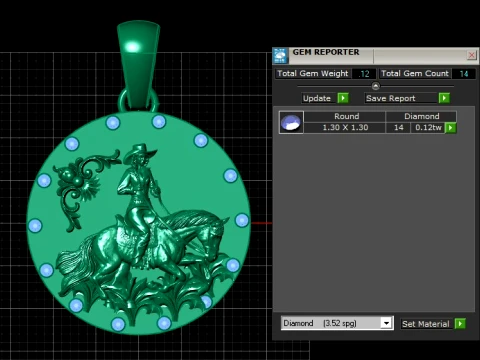Viewport: 480px width, 360px height.
Task: Click the Gem Reporter panel logo icon
Action: coord(280,56)
